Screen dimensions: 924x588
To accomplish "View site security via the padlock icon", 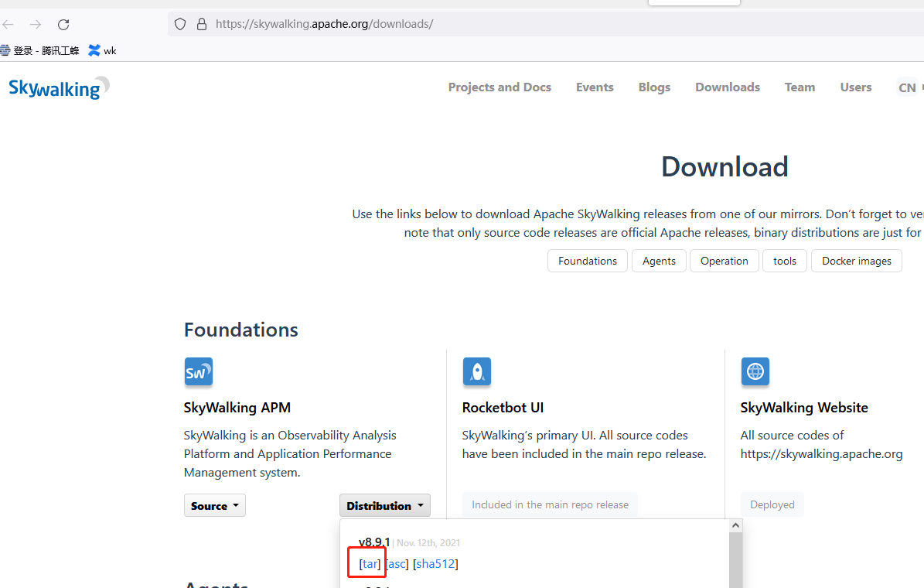I will 202,24.
